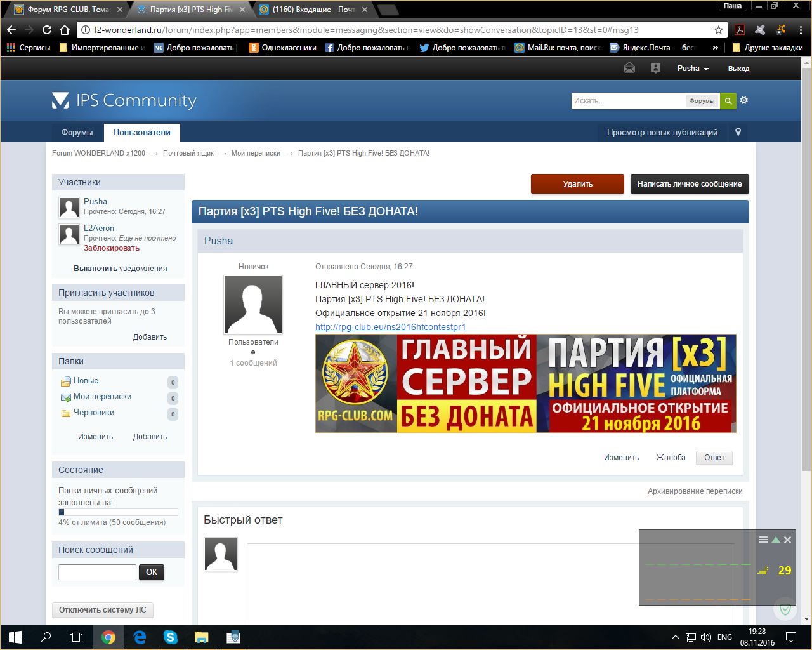This screenshot has height=650, width=812.
Task: Click Отключить систему ЛС button
Action: click(103, 610)
